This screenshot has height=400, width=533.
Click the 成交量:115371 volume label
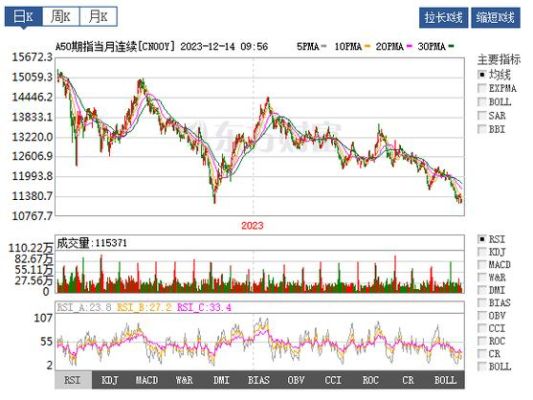tap(92, 243)
